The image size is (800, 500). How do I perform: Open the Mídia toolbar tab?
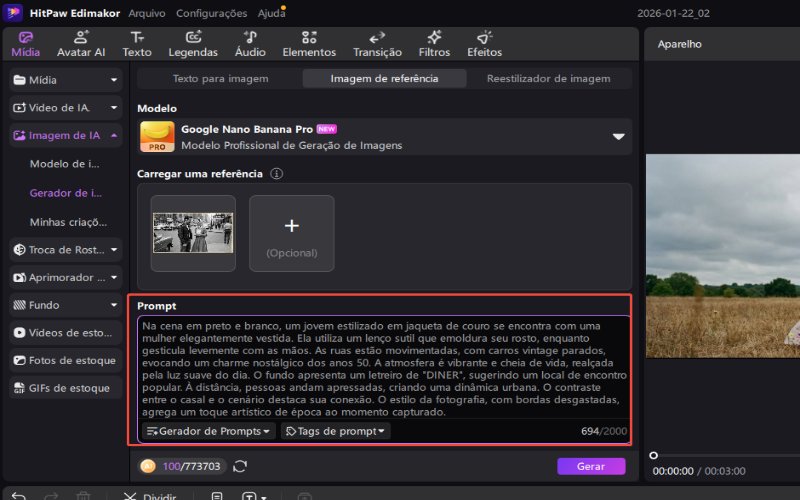pos(26,44)
